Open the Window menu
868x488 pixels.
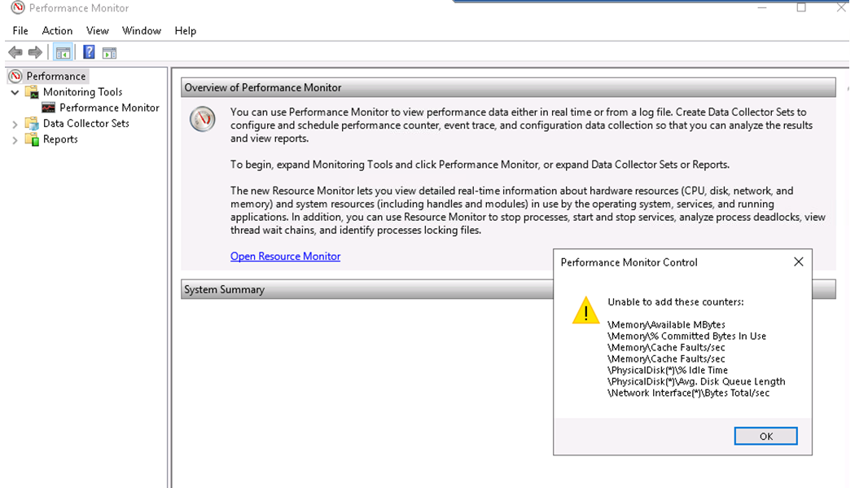coord(142,30)
